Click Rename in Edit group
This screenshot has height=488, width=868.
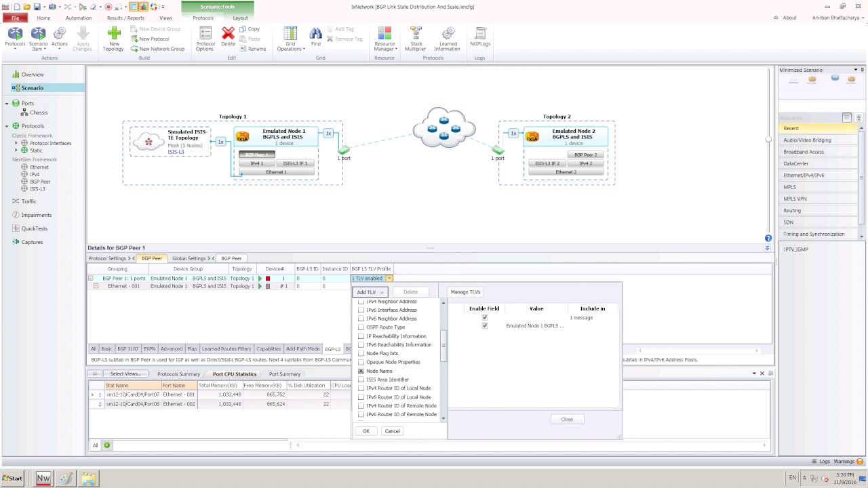pos(253,49)
